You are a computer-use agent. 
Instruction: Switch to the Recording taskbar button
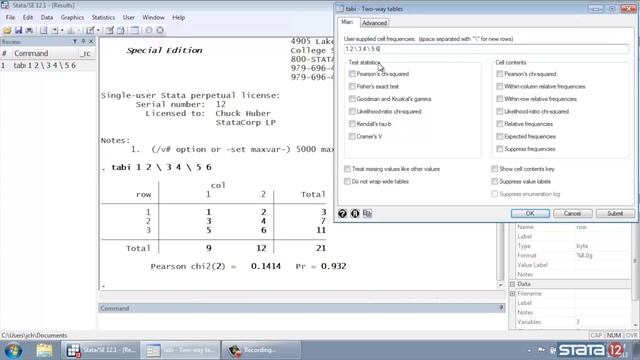point(262,350)
